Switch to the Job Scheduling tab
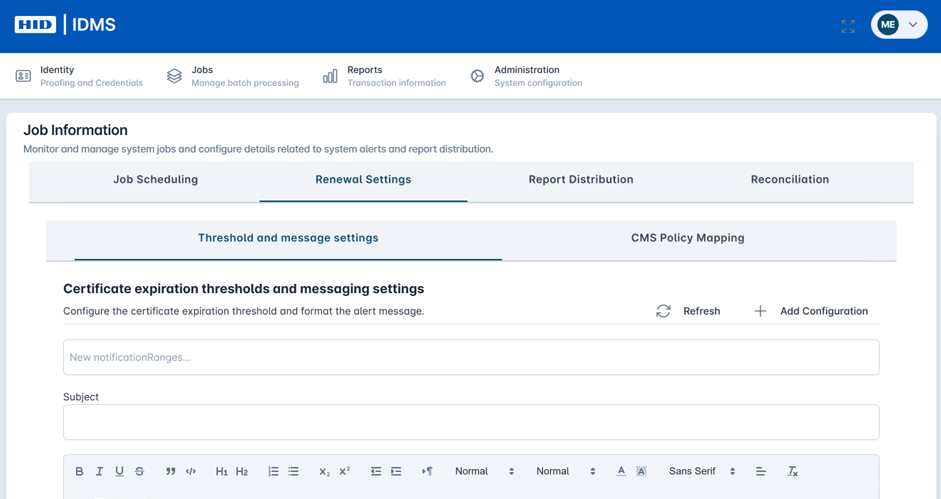 point(155,180)
